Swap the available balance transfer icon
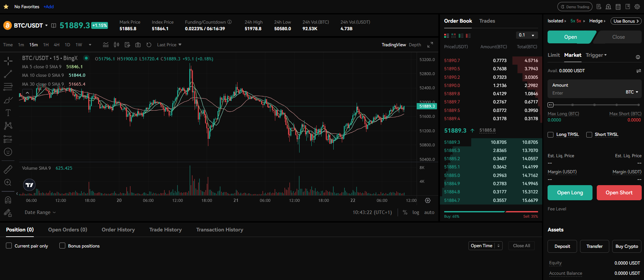 [638, 71]
